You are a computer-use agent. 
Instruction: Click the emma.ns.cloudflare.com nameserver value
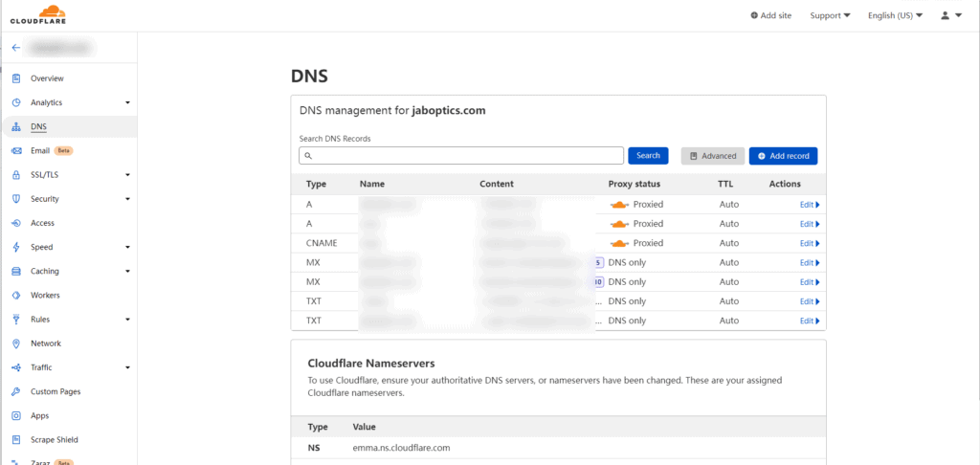tap(401, 448)
